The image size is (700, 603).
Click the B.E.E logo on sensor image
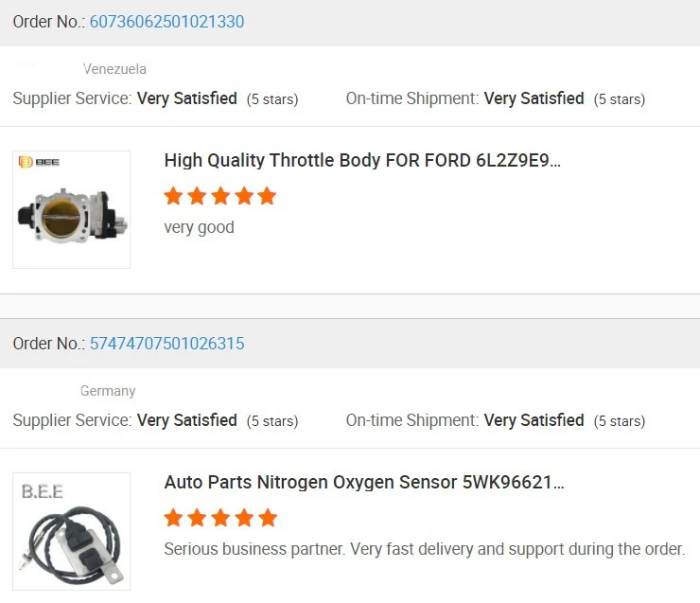pos(43,492)
